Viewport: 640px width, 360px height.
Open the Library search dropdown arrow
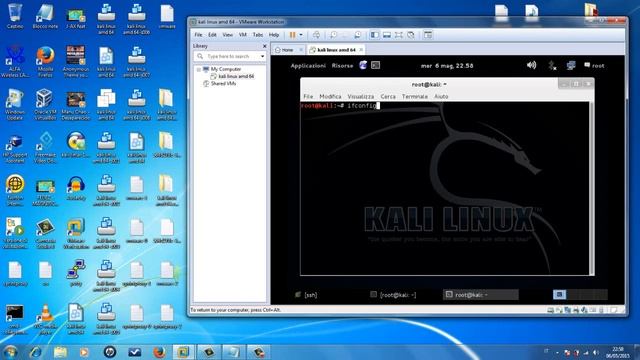coord(262,56)
